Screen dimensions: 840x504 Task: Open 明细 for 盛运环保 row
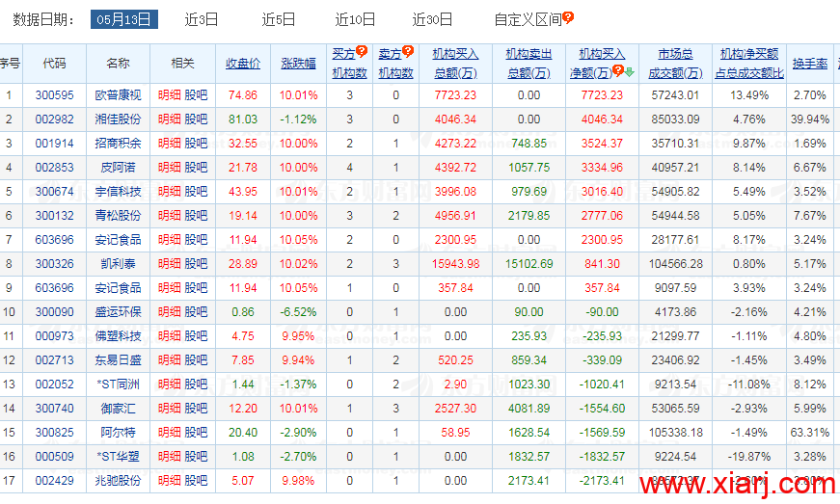pos(170,312)
